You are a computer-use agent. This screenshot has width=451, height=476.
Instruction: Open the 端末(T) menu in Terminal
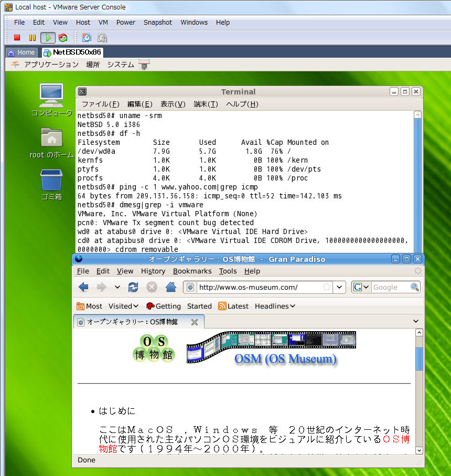tap(206, 104)
